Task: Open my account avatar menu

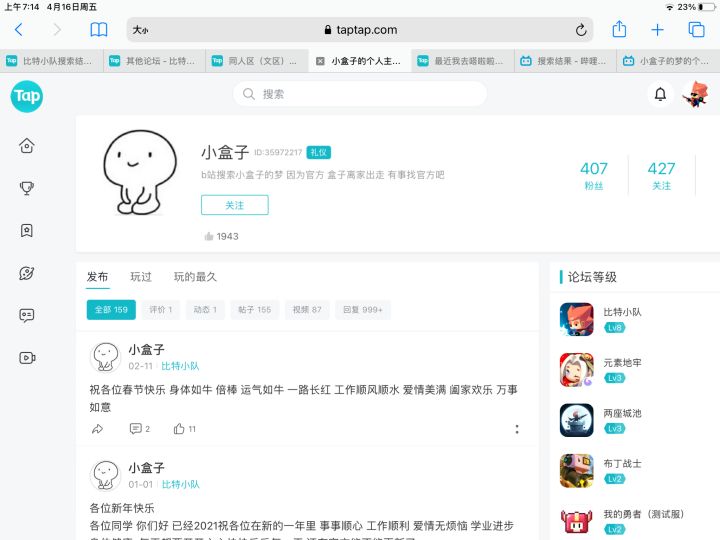Action: click(696, 94)
